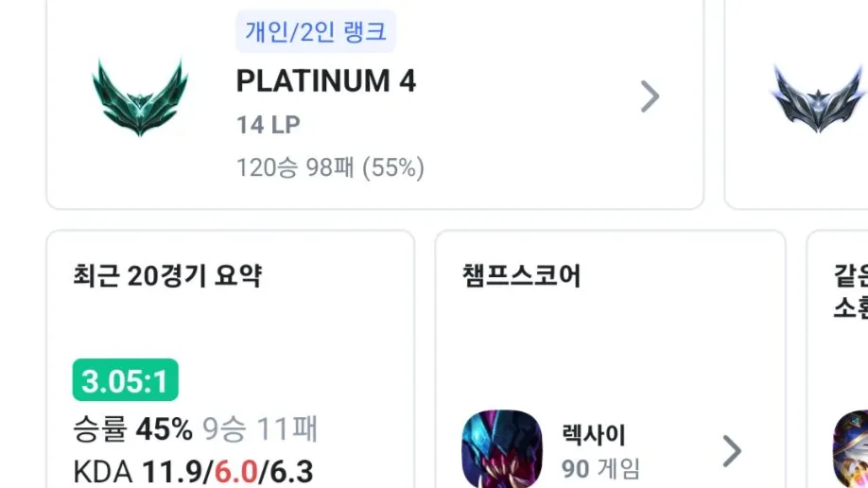Click the KDA 11.9/6.0/6.3 line
The width and height of the screenshot is (868, 488).
pyautogui.click(x=193, y=472)
